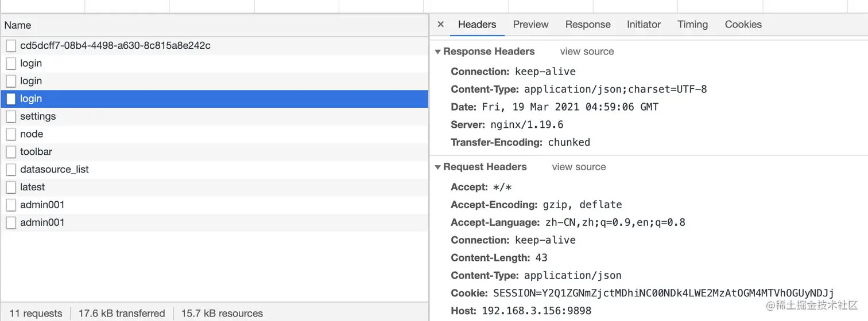This screenshot has height=321, width=868.
Task: Open the Response tab
Action: coord(588,25)
